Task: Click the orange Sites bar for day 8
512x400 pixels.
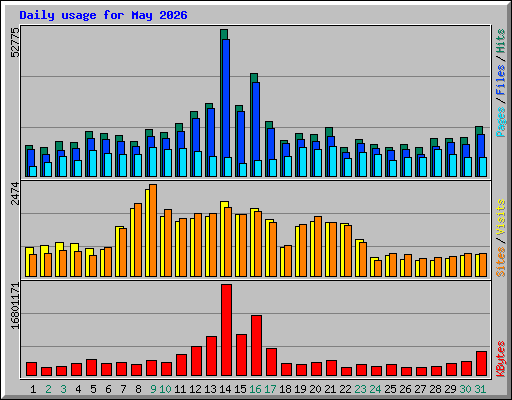Action: 138,240
